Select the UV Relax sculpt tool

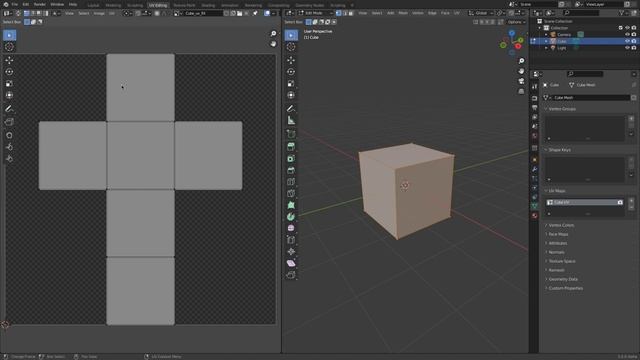pos(9,147)
